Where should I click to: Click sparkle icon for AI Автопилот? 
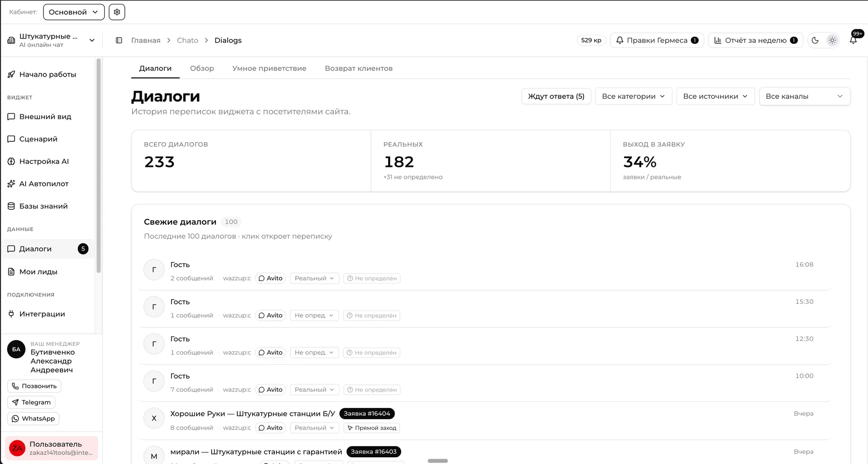11,184
